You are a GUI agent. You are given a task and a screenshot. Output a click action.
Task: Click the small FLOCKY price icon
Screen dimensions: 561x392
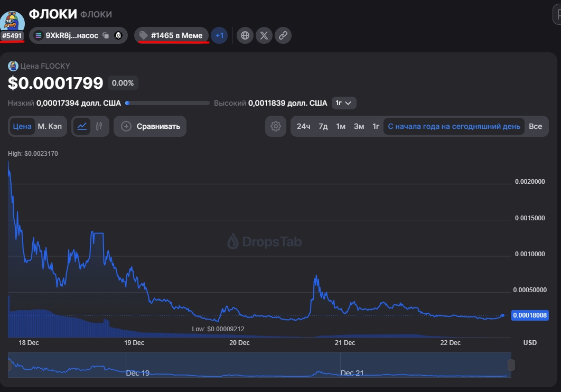point(13,66)
